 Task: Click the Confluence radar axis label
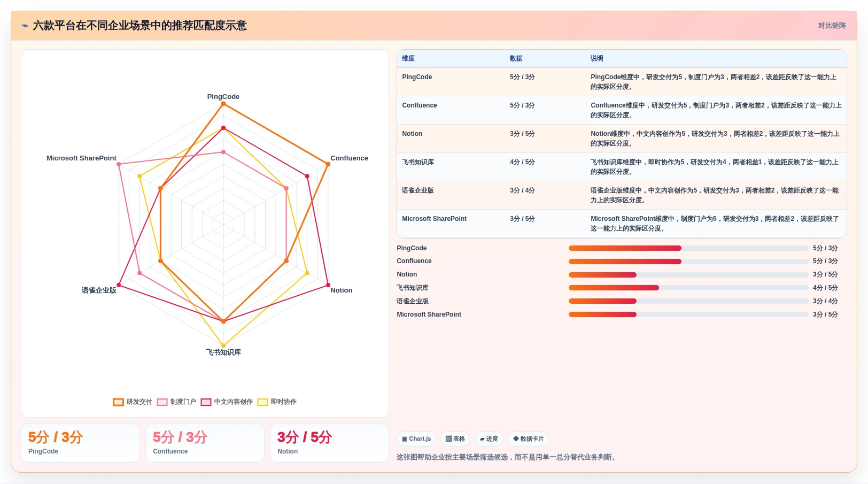tap(349, 158)
